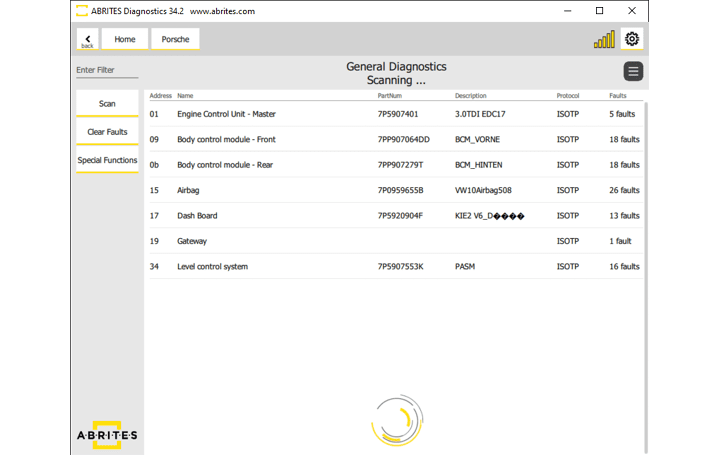Select the Porsche breadcrumb tab
This screenshot has height=455, width=718.
click(175, 39)
